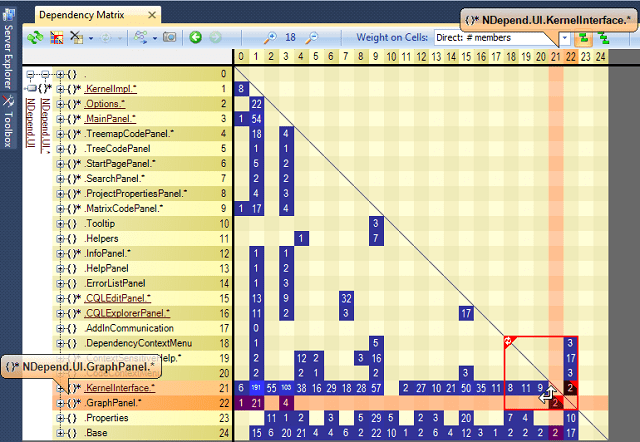
Task: Select the .SearchPanel.* row
Action: [x=142, y=179]
